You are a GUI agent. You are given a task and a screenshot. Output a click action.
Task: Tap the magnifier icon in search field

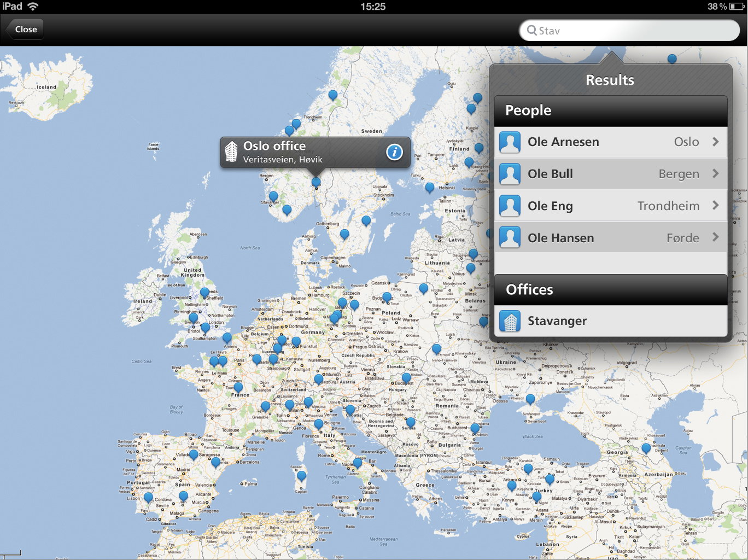531,31
